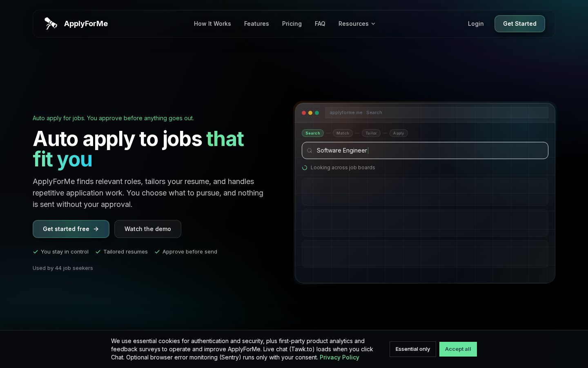Select the Tailor step pill
The width and height of the screenshot is (588, 368).
pos(371,133)
